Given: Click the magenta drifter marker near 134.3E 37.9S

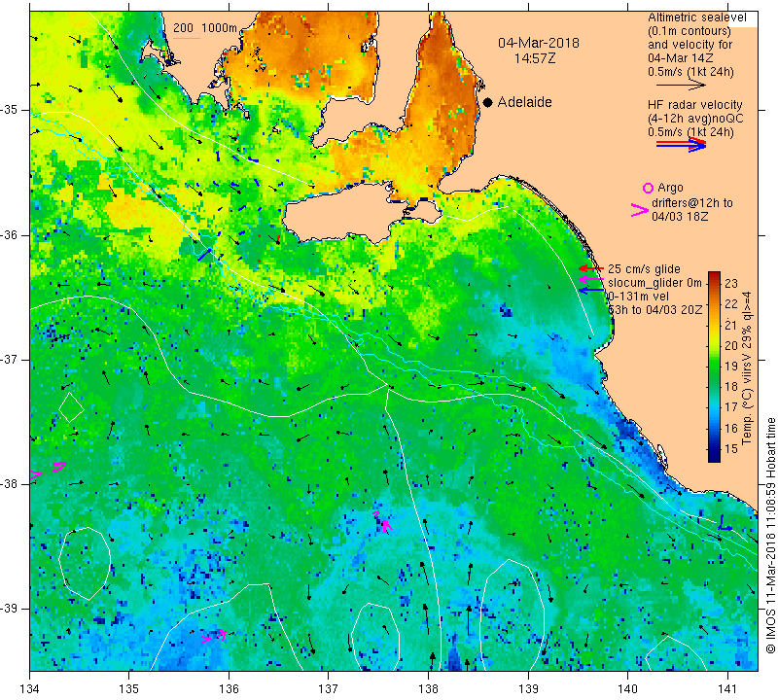Looking at the screenshot, I should [59, 467].
